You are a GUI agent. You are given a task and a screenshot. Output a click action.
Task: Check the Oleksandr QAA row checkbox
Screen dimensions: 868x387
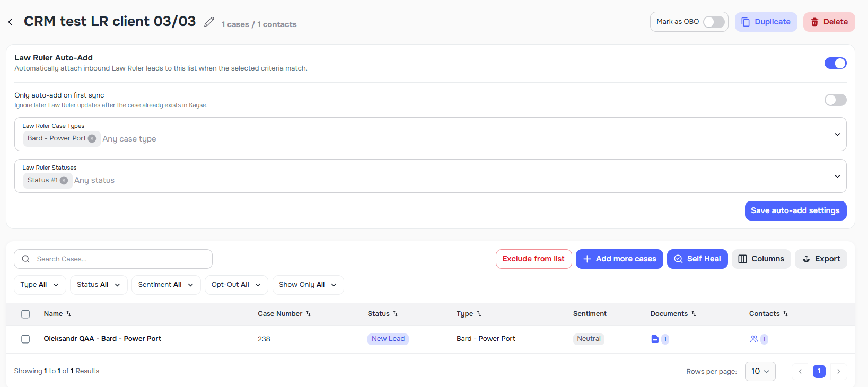(25, 339)
